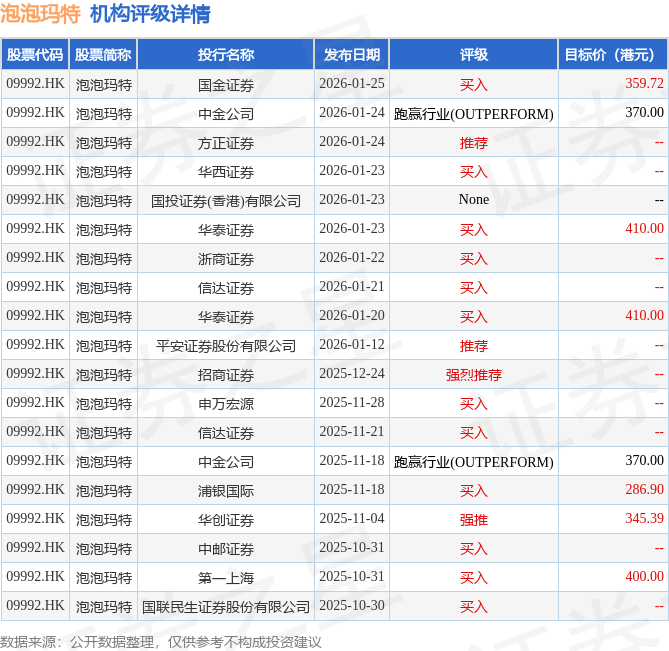Click date 2025-10-30
669x651 pixels.
tap(352, 605)
